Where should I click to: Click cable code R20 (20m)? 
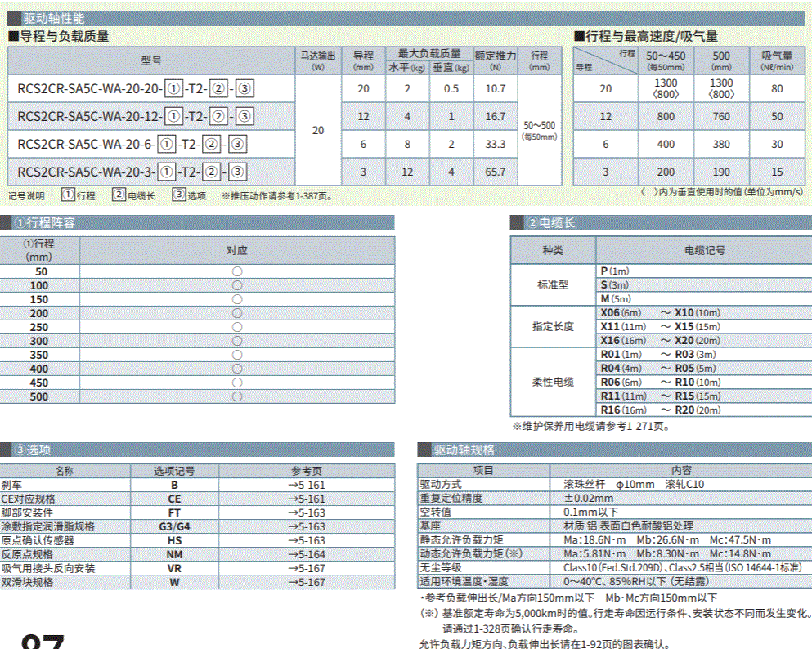698,410
